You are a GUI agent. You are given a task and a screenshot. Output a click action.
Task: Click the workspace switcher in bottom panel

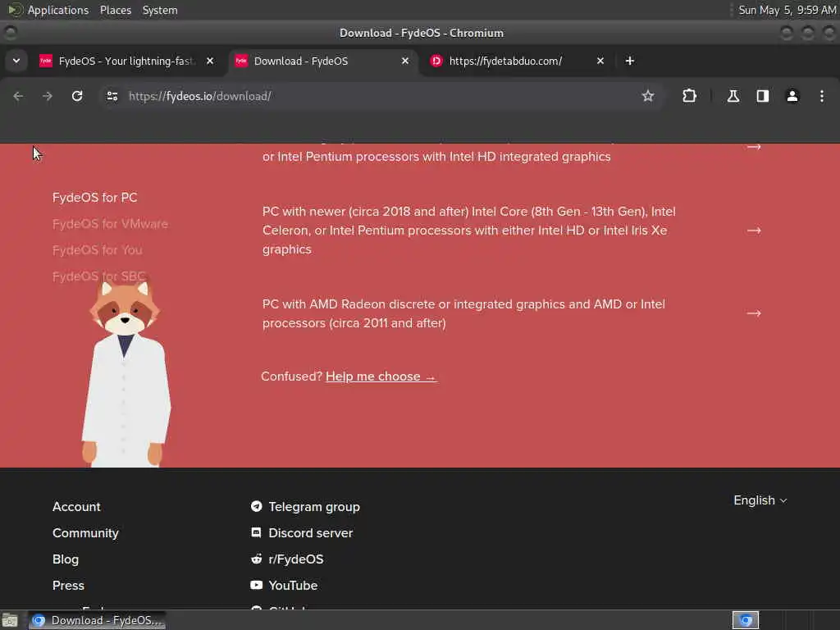[745, 620]
